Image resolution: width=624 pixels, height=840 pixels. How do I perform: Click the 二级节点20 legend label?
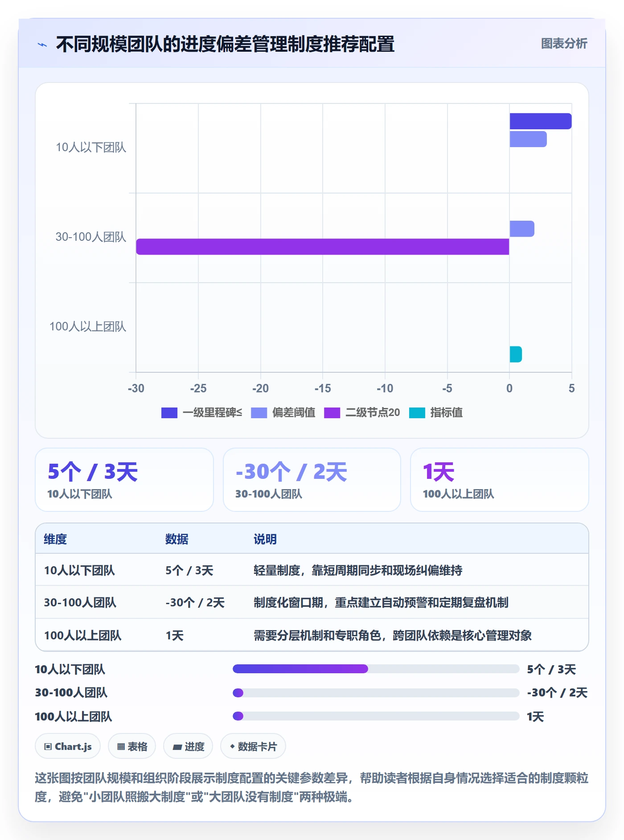click(x=373, y=413)
